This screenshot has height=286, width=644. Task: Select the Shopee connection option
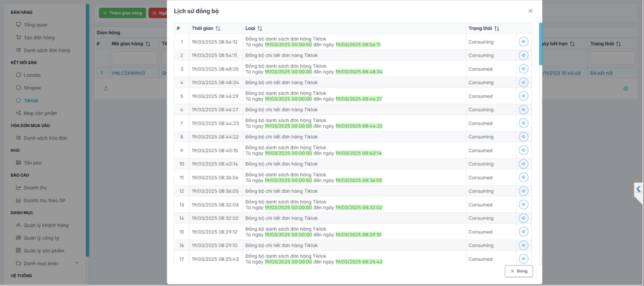click(x=32, y=88)
